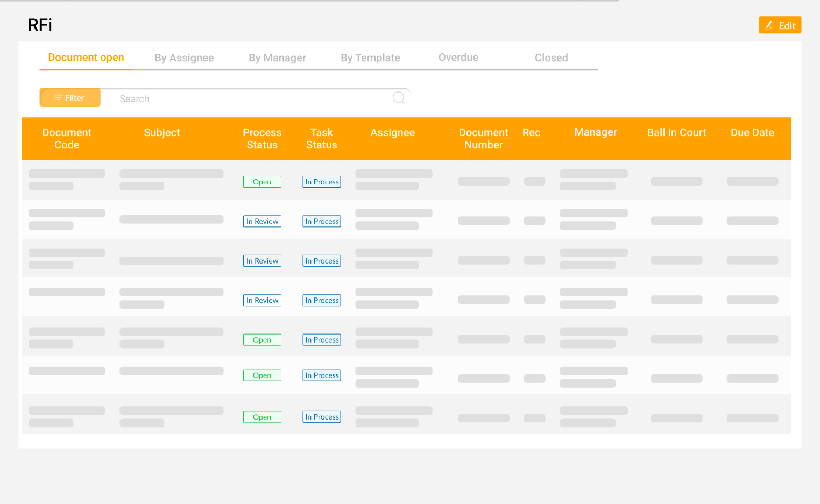
Task: Sort by Document Code column header
Action: coord(67,139)
